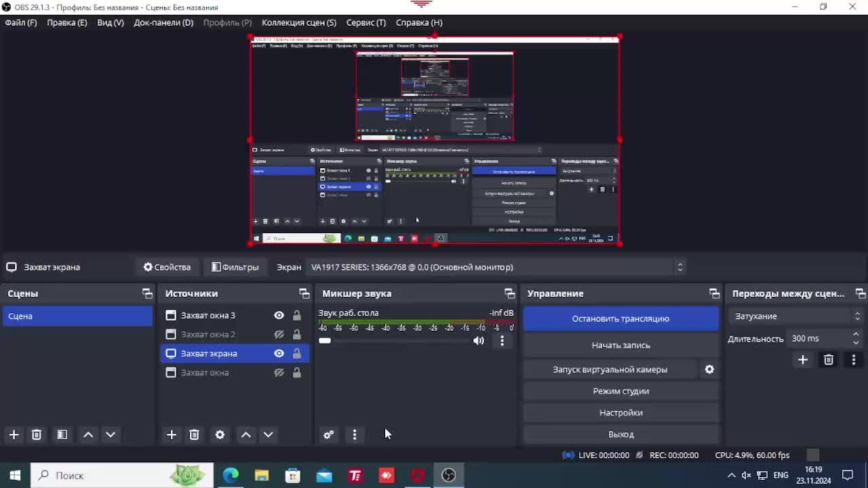Add a new source with plus icon

[172, 434]
